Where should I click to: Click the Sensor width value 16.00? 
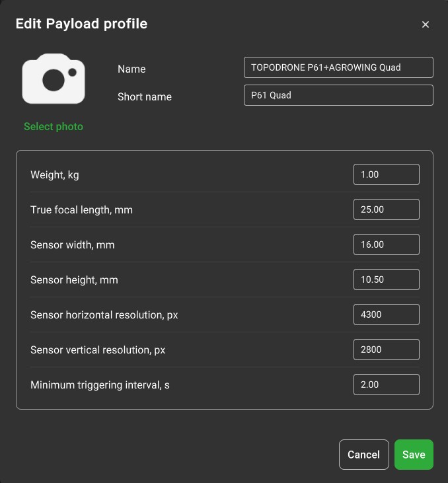386,244
